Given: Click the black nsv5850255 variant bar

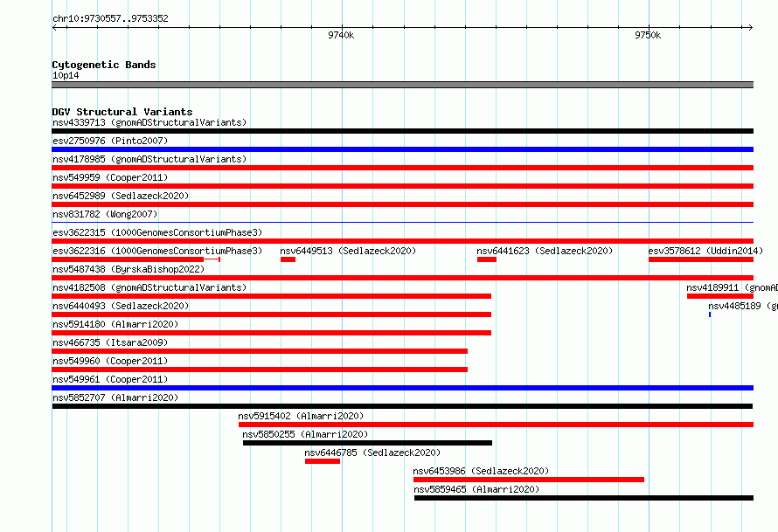Looking at the screenshot, I should pos(367,443).
